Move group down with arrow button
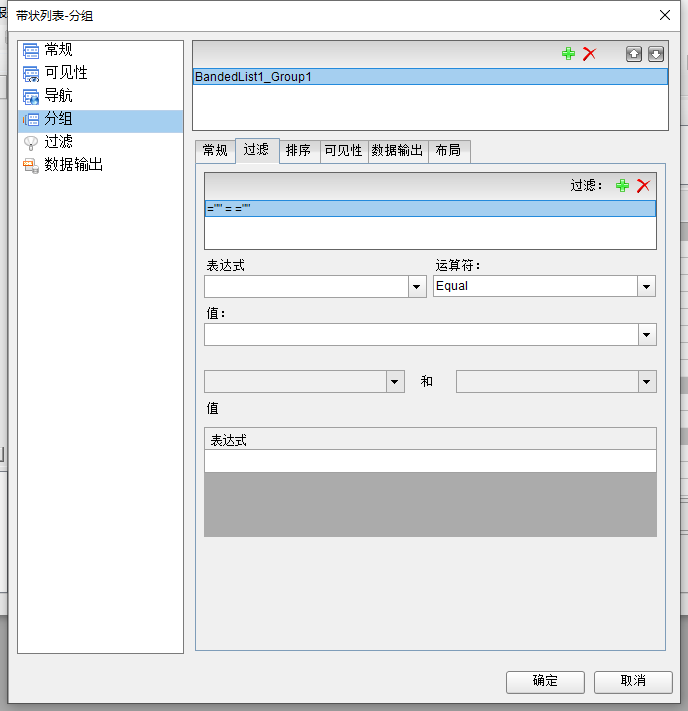This screenshot has height=711, width=688. (x=656, y=54)
